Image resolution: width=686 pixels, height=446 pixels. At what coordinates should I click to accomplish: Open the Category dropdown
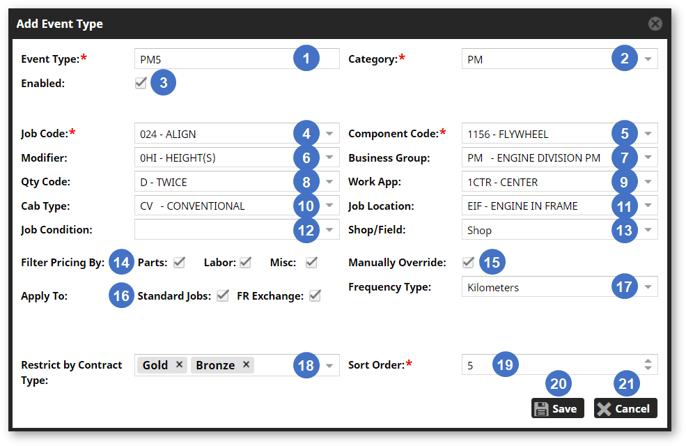649,60
